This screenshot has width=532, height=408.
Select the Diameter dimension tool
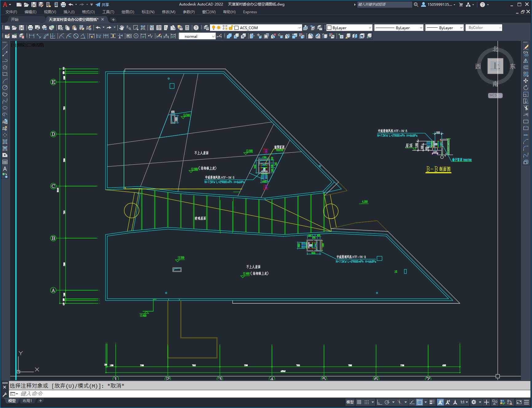tap(76, 36)
